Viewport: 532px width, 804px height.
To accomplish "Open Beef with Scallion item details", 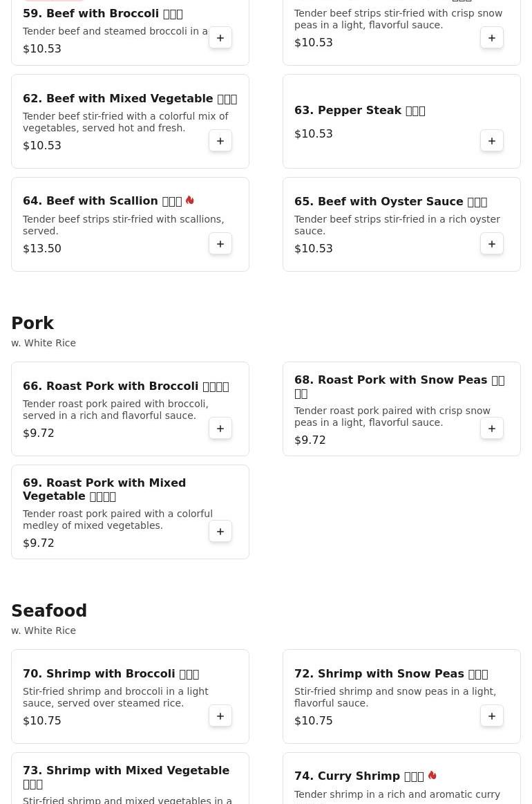I will click(102, 201).
